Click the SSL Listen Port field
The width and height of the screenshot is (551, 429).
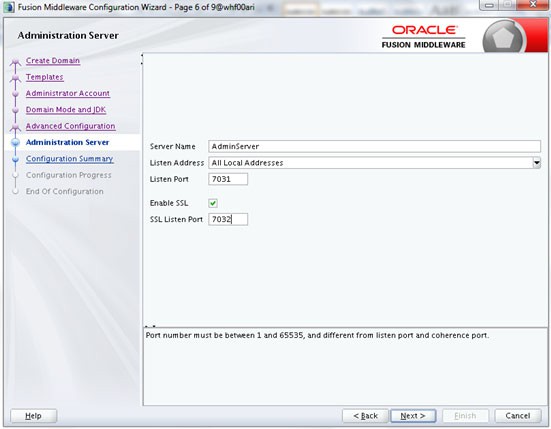click(228, 219)
